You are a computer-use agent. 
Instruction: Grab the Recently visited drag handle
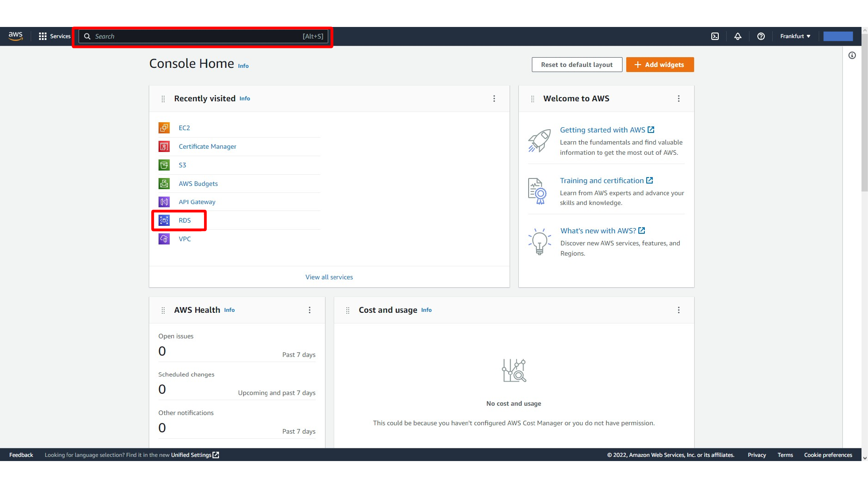click(x=163, y=99)
